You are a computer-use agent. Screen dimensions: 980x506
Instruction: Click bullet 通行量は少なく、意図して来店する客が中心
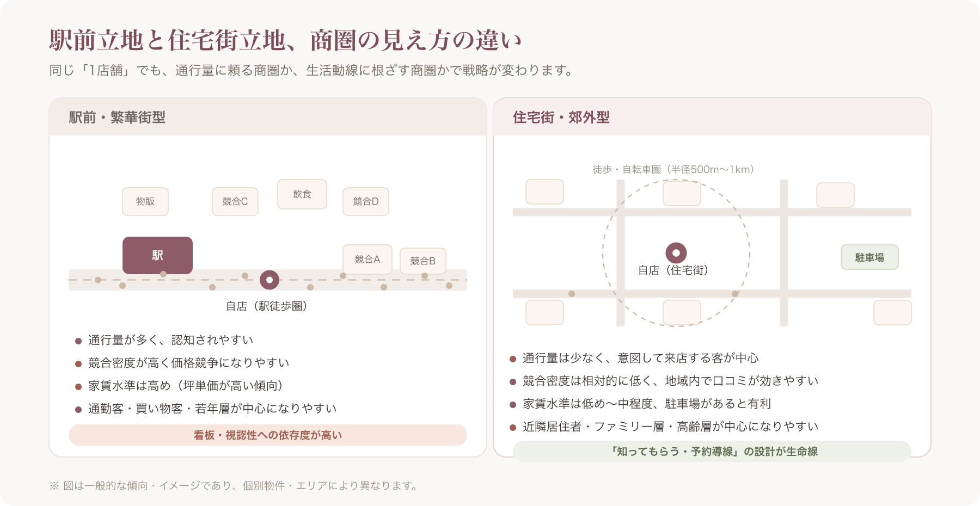(x=634, y=358)
